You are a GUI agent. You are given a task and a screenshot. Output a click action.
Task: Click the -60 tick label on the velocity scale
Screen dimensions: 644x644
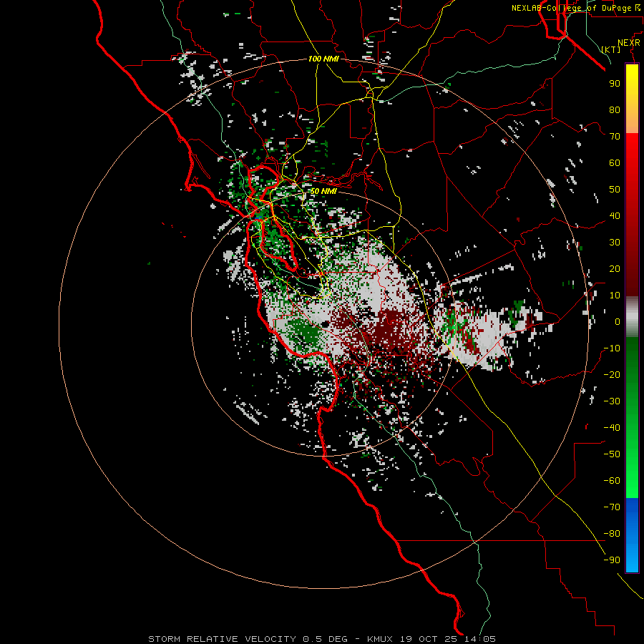pyautogui.click(x=612, y=481)
